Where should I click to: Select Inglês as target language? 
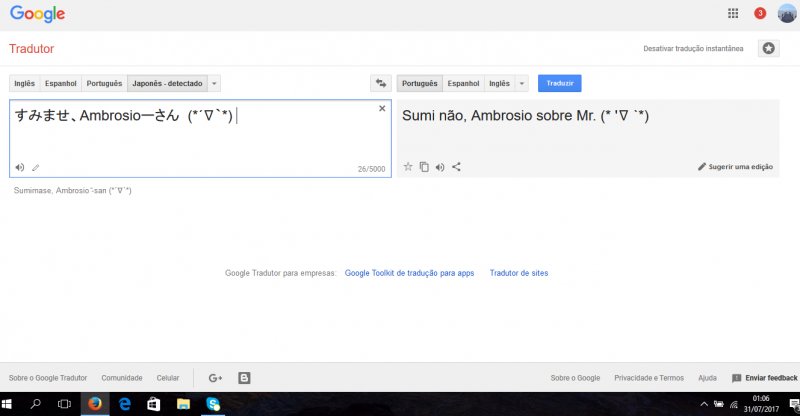pos(499,83)
